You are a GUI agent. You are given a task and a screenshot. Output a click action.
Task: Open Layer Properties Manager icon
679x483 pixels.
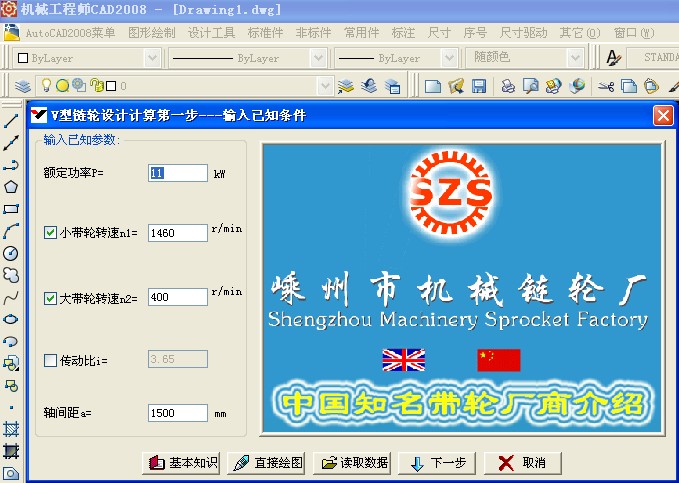pos(23,86)
